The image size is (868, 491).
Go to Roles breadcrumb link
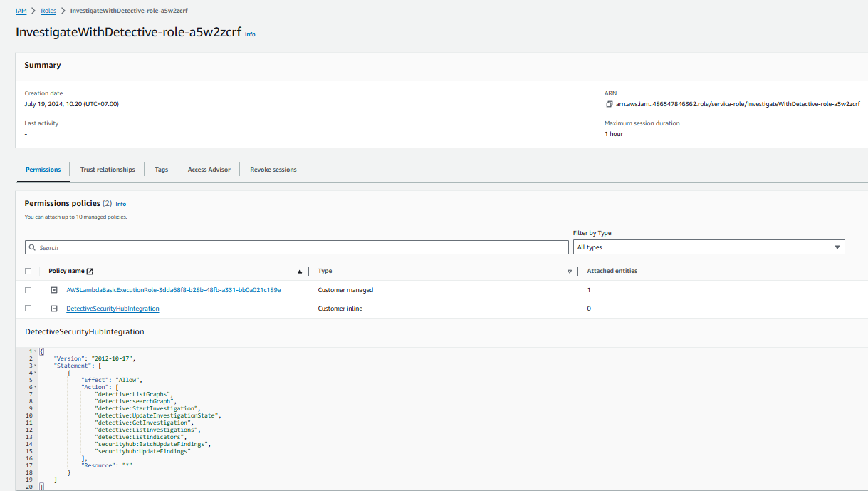(48, 11)
